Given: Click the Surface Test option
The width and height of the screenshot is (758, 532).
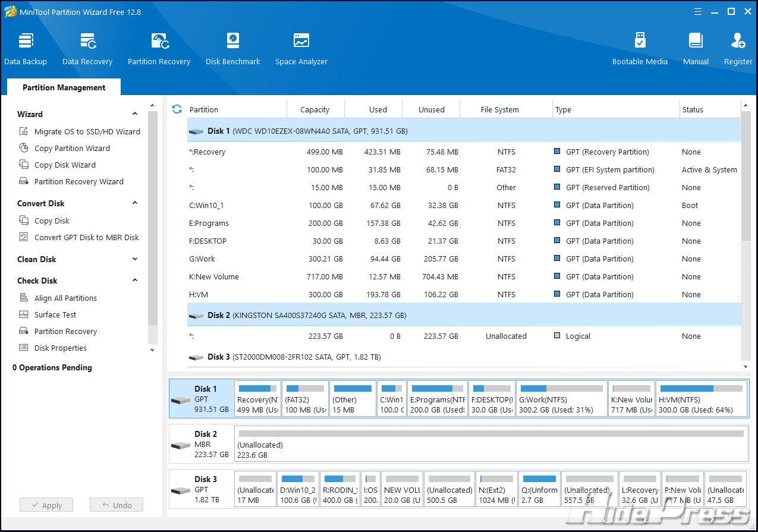Looking at the screenshot, I should pos(55,315).
